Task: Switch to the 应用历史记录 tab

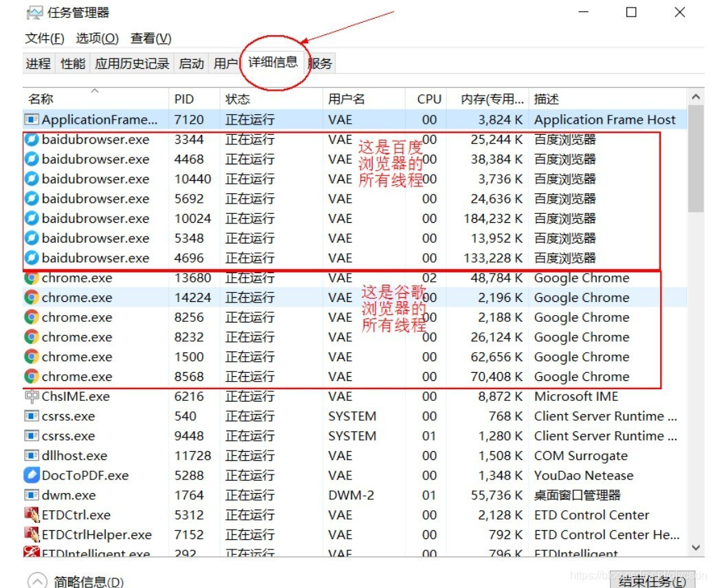Action: pos(132,63)
